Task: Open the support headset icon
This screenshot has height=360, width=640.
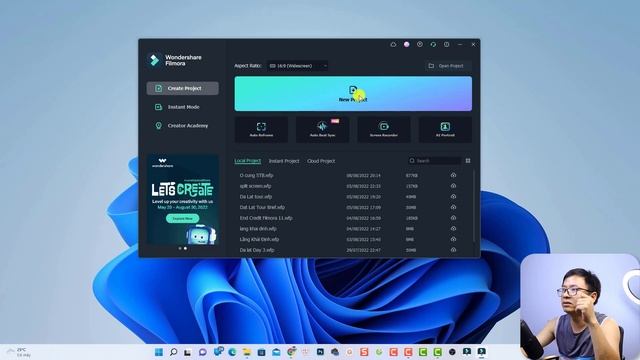Action: click(x=433, y=44)
